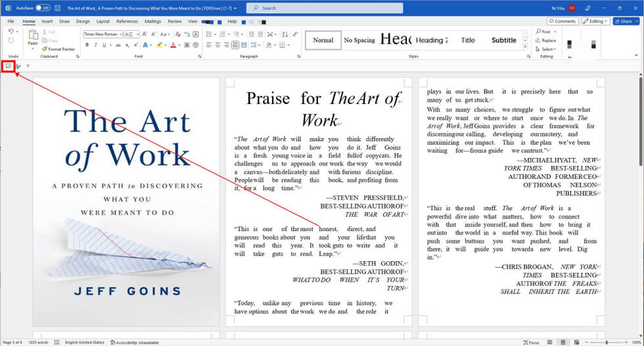The width and height of the screenshot is (644, 346).
Task: Adjust the zoom slider in status bar
Action: 607,342
